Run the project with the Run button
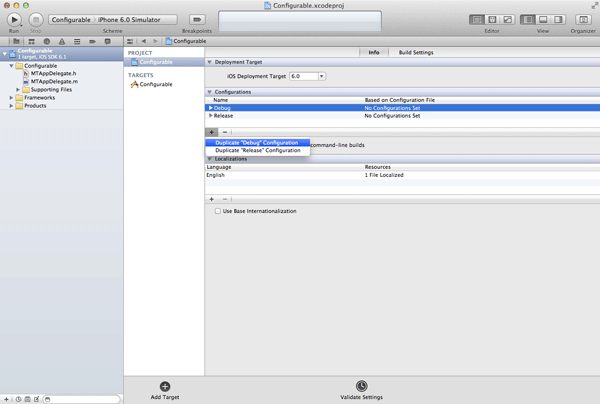This screenshot has height=404, width=600. pos(14,20)
